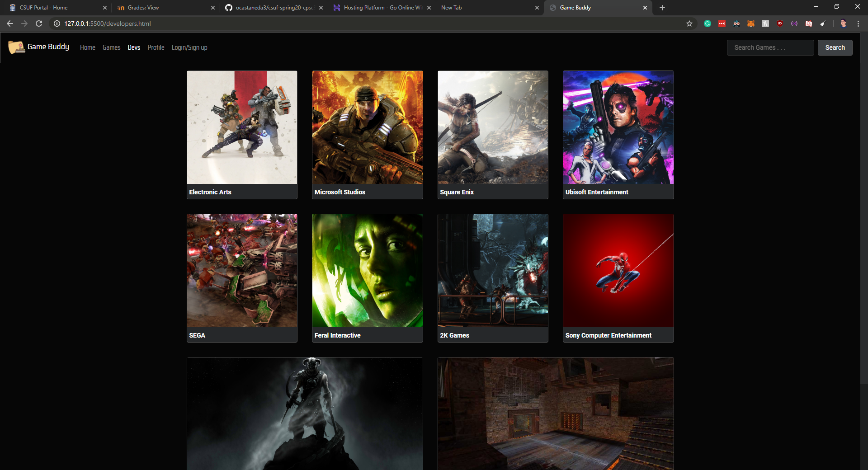The image size is (868, 470).
Task: Reload the current page
Action: click(x=39, y=23)
